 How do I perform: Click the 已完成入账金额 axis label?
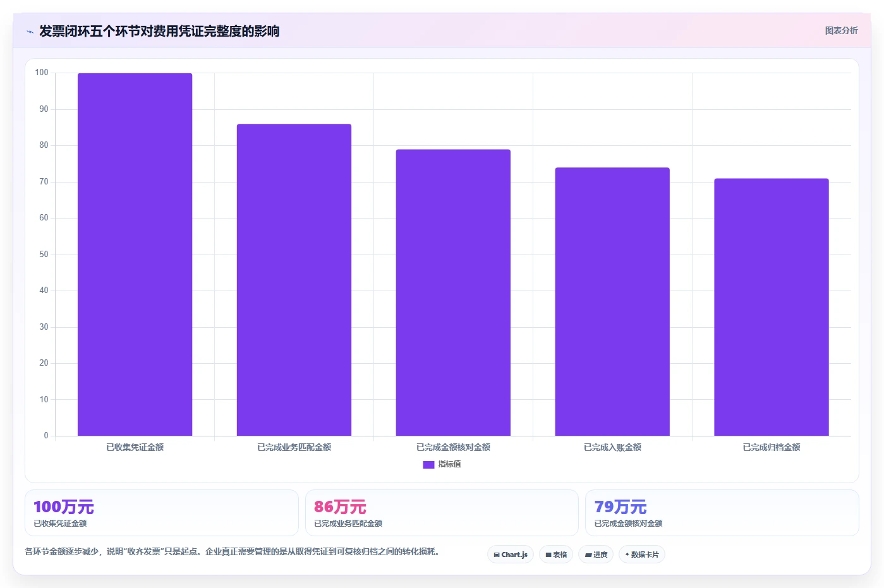(x=612, y=447)
